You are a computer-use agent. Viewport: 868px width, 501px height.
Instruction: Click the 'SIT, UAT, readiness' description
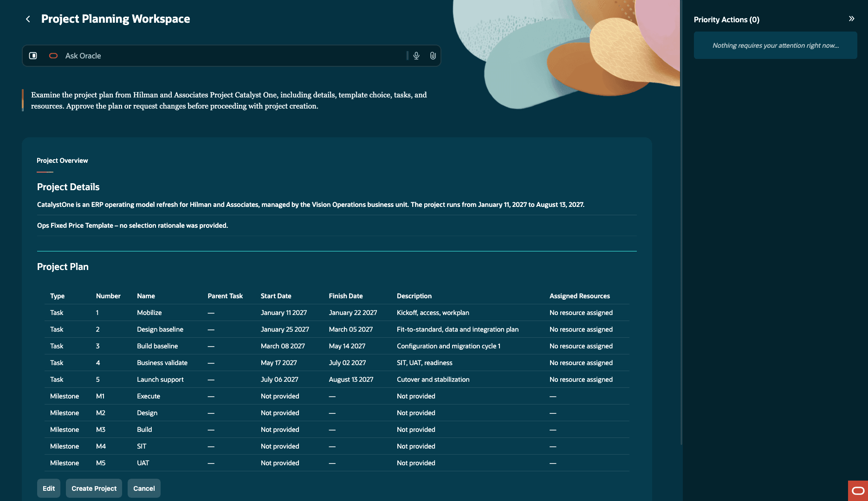pos(424,363)
